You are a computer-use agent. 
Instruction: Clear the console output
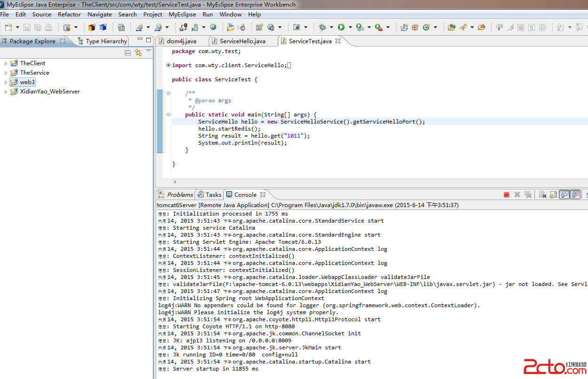click(x=542, y=194)
